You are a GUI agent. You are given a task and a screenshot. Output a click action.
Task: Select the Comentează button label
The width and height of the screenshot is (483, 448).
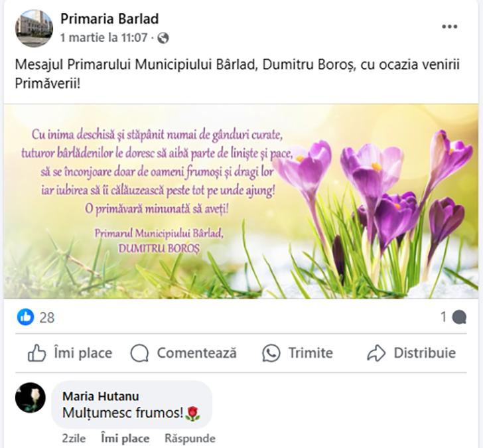point(197,353)
